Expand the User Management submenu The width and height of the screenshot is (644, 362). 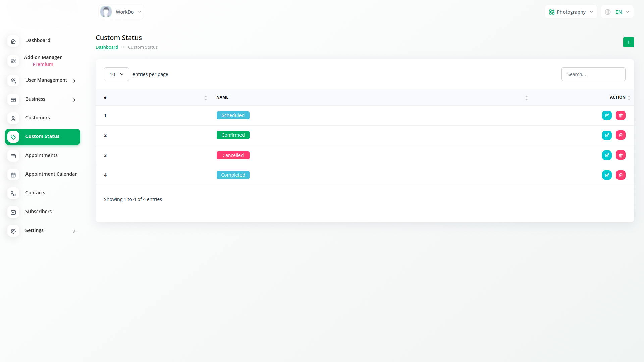point(74,81)
